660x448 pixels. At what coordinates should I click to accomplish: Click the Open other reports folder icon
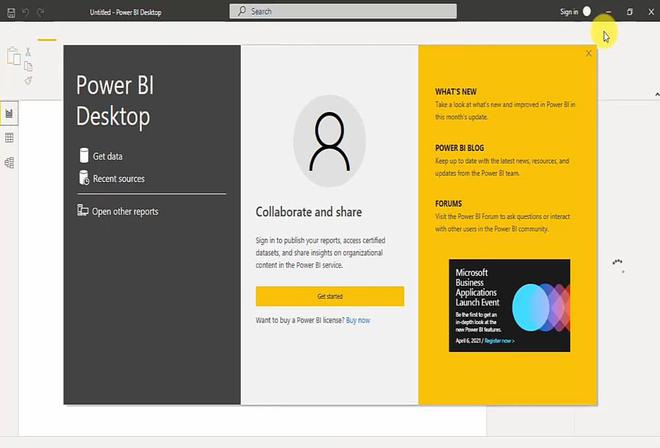pyautogui.click(x=82, y=210)
